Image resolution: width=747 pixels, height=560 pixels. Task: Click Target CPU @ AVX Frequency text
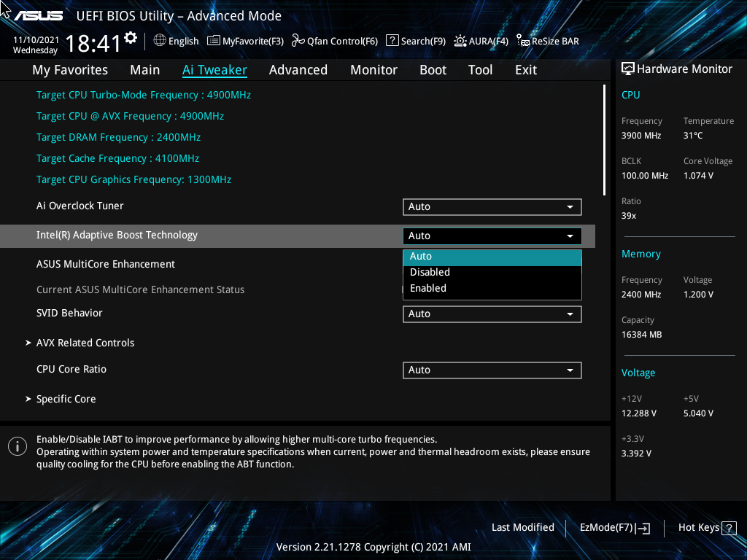click(130, 116)
